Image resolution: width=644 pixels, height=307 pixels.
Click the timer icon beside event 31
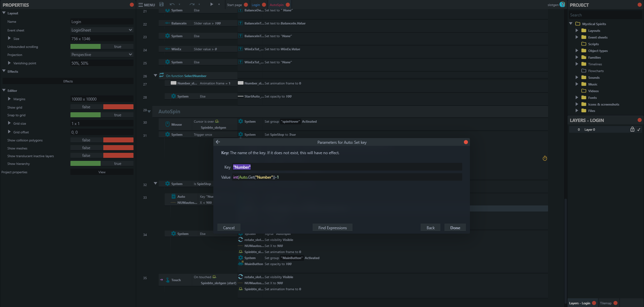pos(545,158)
